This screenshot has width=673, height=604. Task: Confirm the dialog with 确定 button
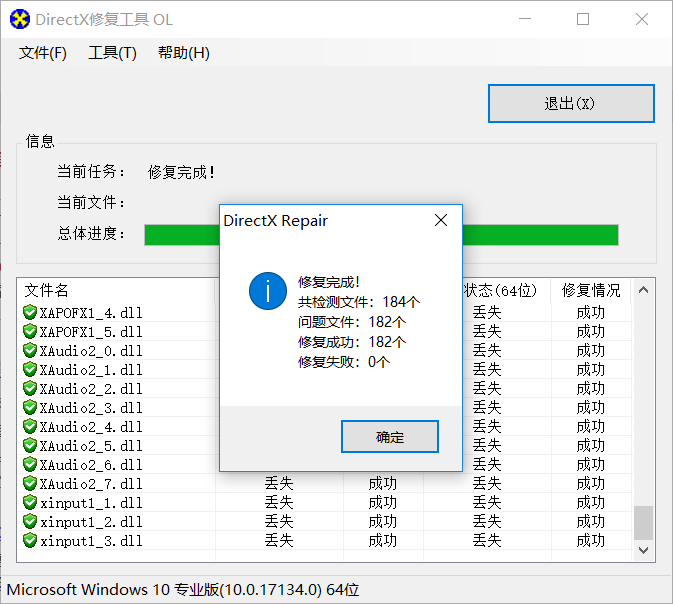pos(390,437)
